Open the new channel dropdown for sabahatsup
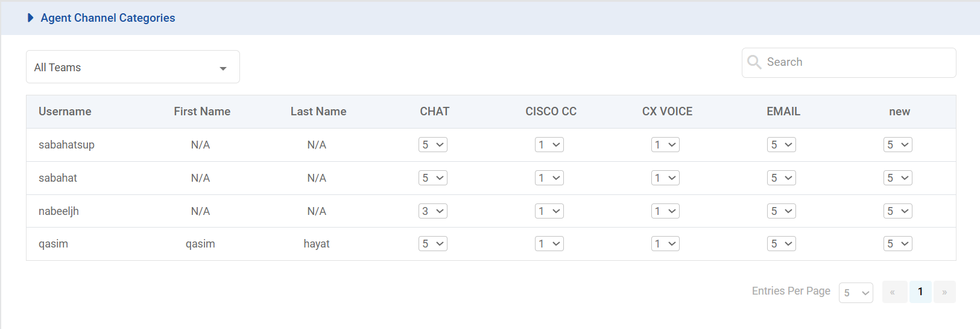This screenshot has width=980, height=329. [897, 145]
